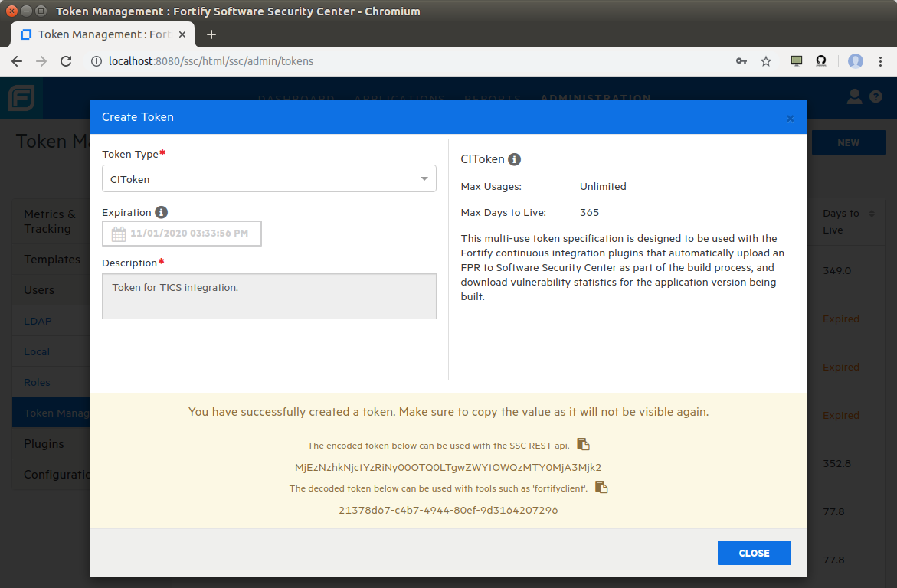Open the Chromium profile avatar
The height and width of the screenshot is (588, 897).
tap(855, 61)
